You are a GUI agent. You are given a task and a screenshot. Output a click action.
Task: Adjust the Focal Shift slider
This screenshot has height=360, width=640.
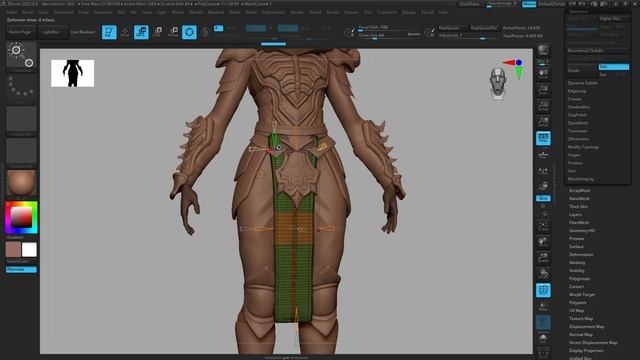pyautogui.click(x=389, y=28)
